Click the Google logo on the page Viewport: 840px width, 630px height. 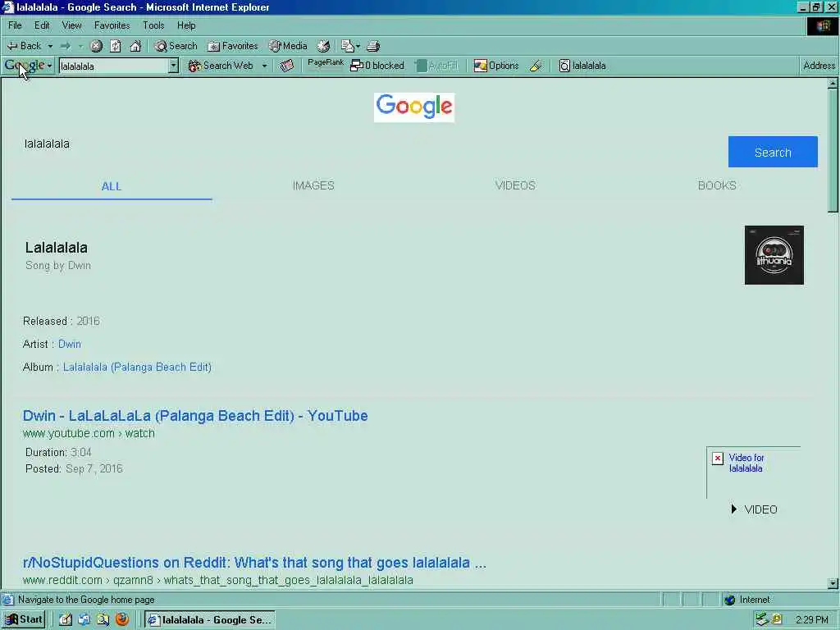coord(414,107)
